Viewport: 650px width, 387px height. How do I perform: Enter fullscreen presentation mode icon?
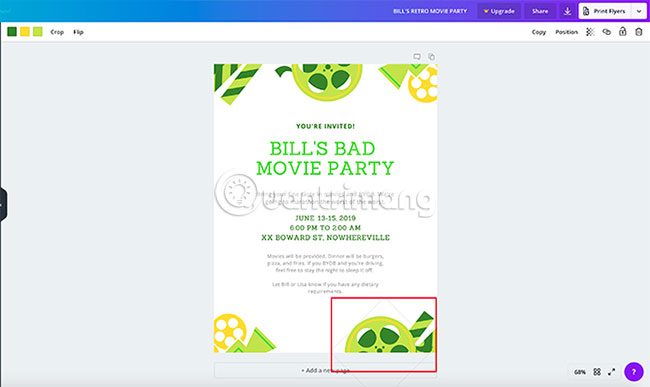pyautogui.click(x=612, y=372)
